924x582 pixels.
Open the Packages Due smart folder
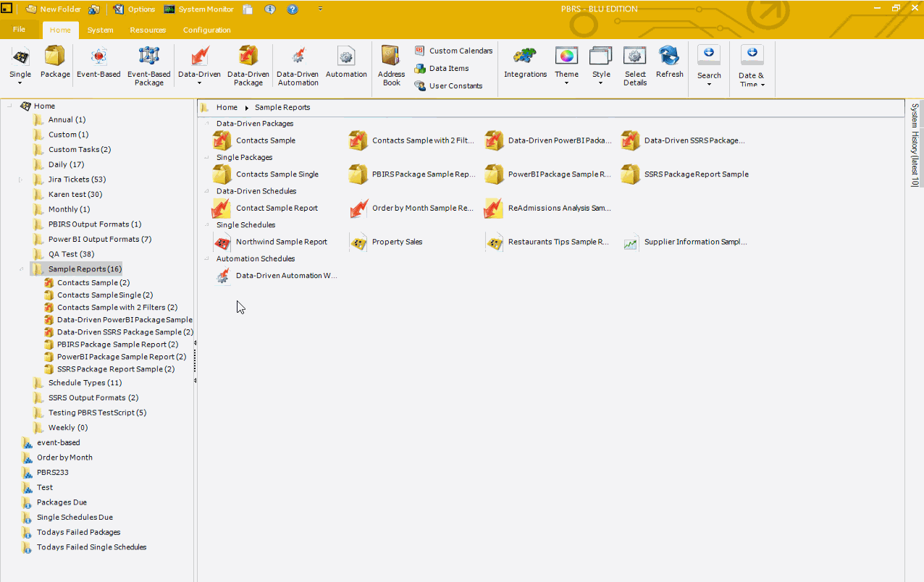(54, 502)
